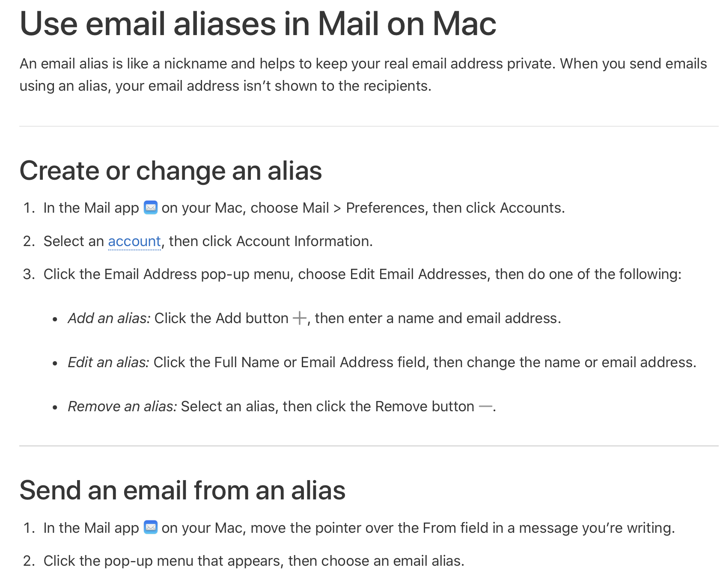Viewport: 726px width, 588px height.
Task: Click step 3 text about Email Address pop-up menu
Action: coord(362,274)
